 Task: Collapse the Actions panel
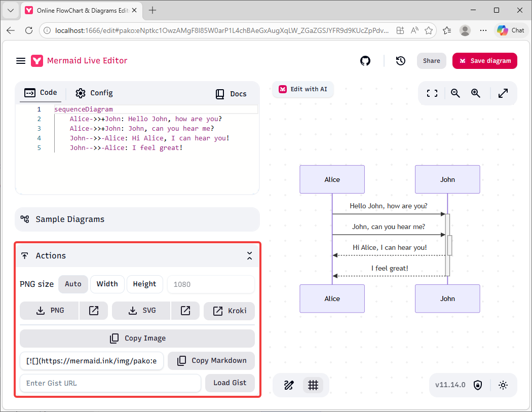pyautogui.click(x=249, y=255)
